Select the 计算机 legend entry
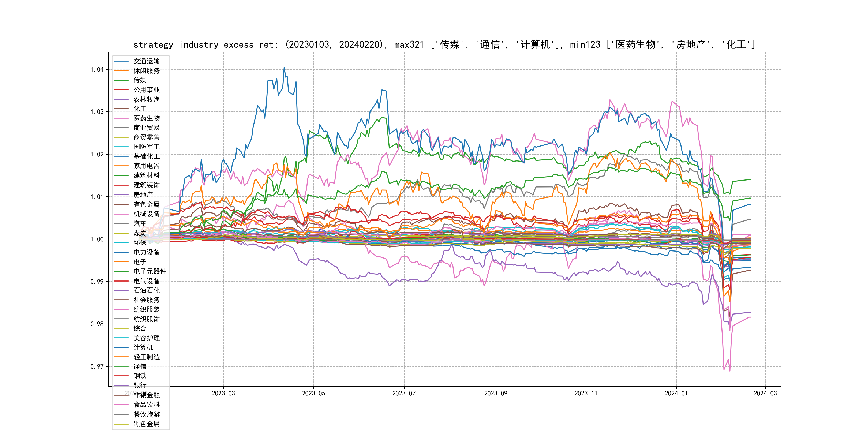The height and width of the screenshot is (434, 868). point(143,347)
